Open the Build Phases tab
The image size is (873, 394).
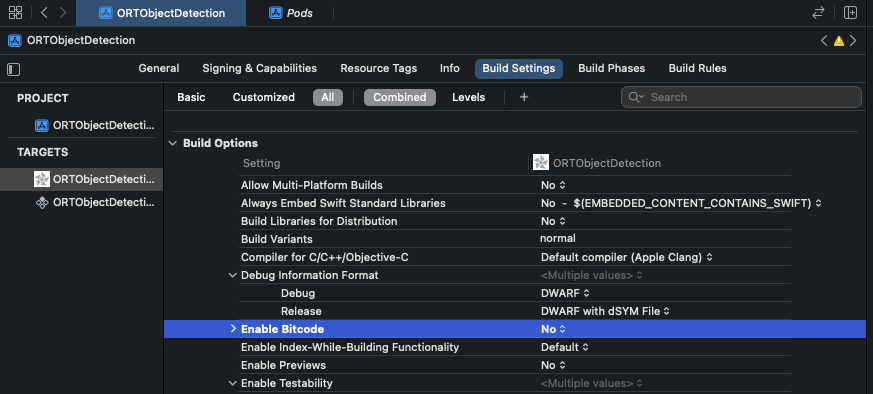[611, 68]
